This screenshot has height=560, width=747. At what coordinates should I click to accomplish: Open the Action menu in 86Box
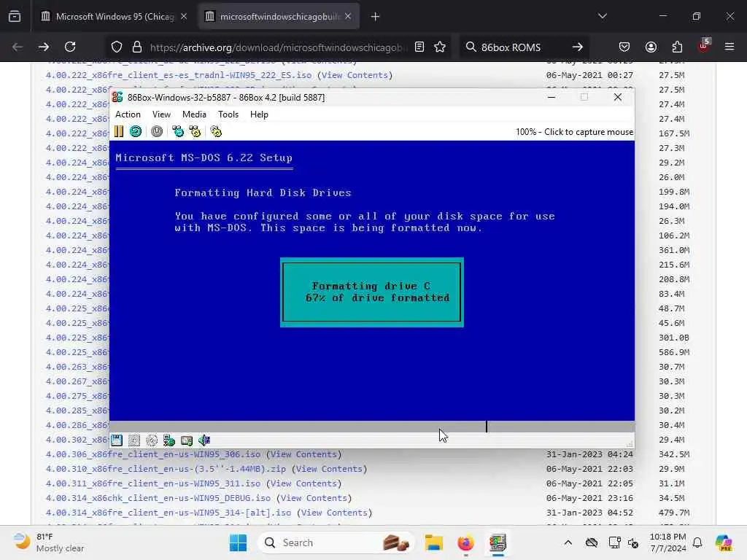pyautogui.click(x=128, y=114)
